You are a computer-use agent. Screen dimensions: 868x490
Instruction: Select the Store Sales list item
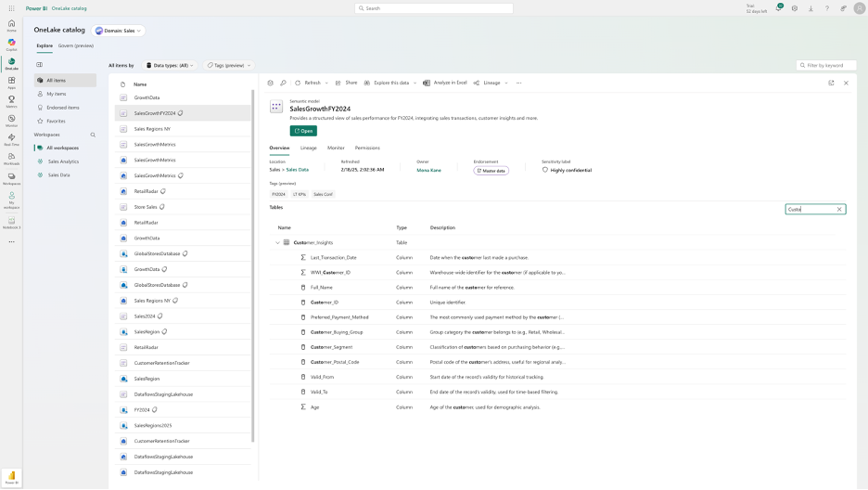tap(184, 207)
